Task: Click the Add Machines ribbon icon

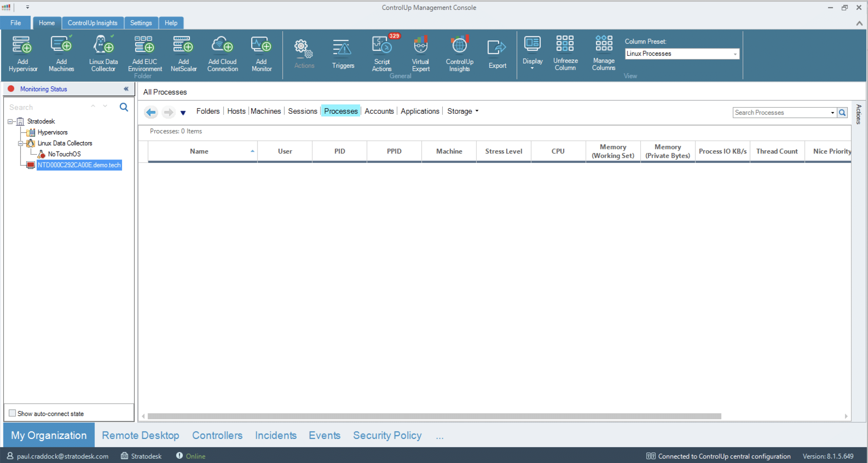Action: (x=61, y=54)
